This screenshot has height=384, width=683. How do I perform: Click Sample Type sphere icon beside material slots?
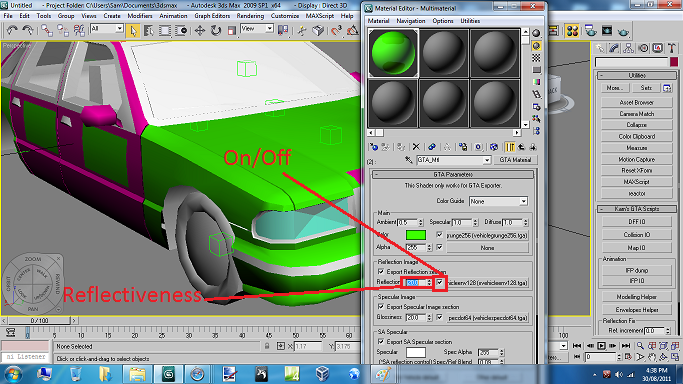tap(536, 33)
